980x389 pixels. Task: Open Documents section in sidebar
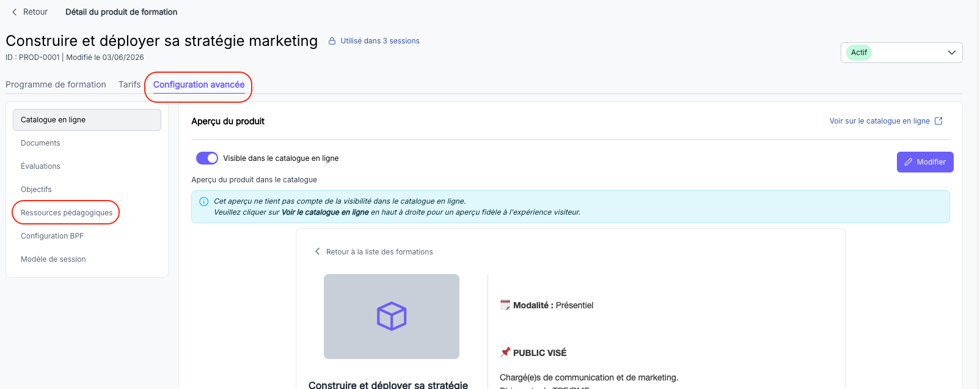pyautogui.click(x=87, y=143)
